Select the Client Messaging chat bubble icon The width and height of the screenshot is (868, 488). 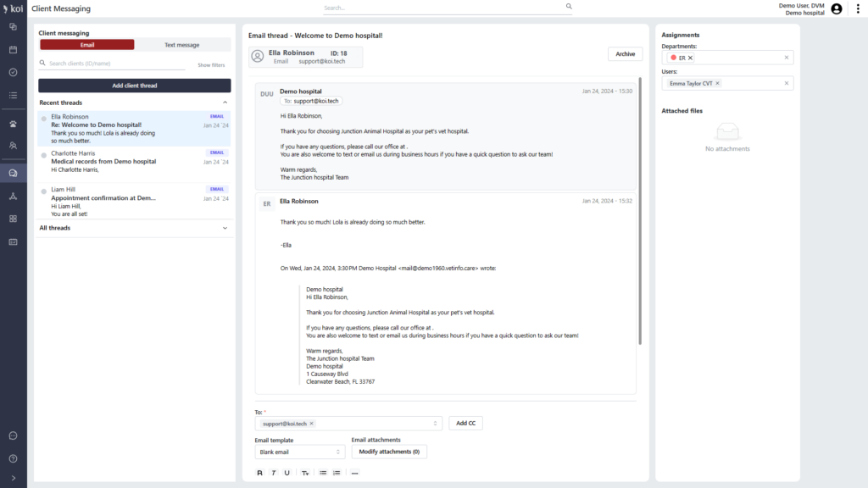tap(13, 173)
